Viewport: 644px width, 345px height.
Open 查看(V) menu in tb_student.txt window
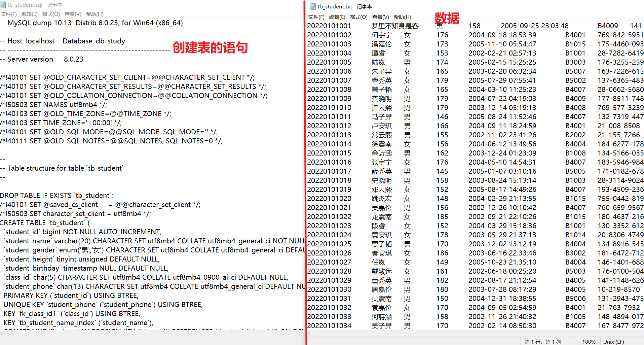click(x=380, y=17)
